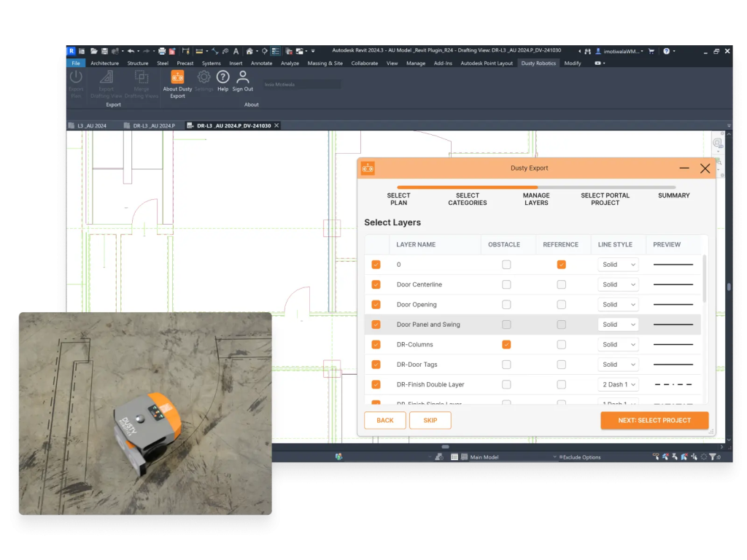Click the Export Plan ribbon icon
Image resolution: width=747 pixels, height=560 pixels.
76,77
